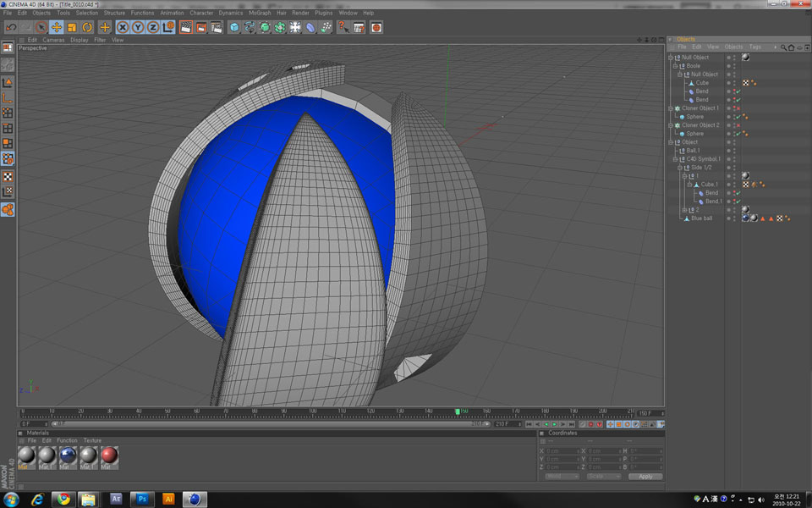812x508 pixels.
Task: Click the Objects panel home icon
Action: coord(792,47)
